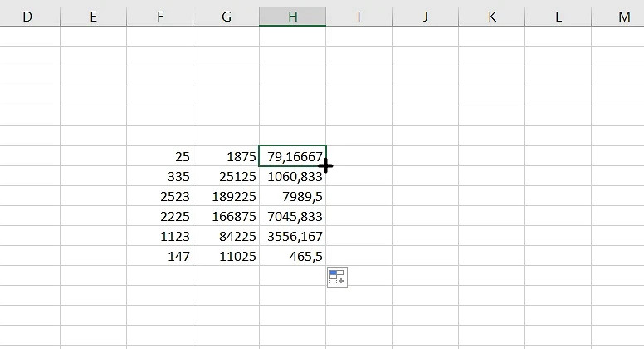Open the Auto Fill Options button

[337, 278]
